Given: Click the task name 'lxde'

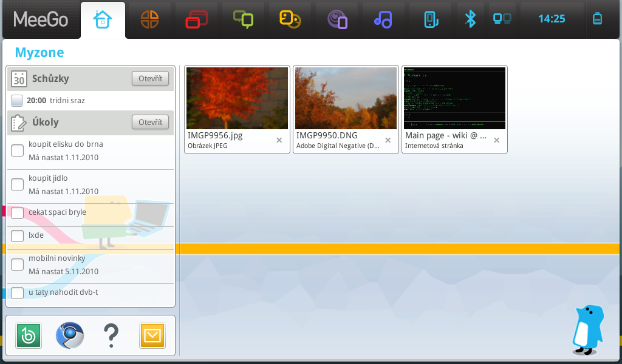Looking at the screenshot, I should click(36, 235).
